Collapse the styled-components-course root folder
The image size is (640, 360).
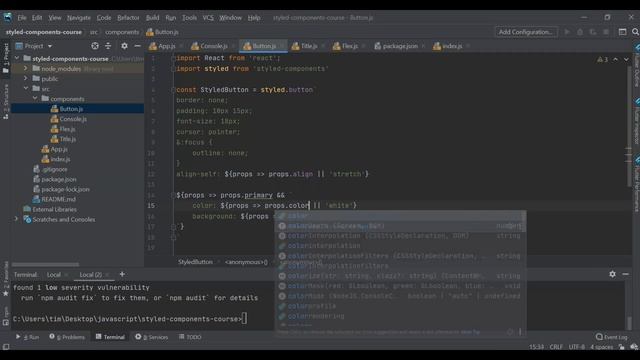click(x=17, y=58)
